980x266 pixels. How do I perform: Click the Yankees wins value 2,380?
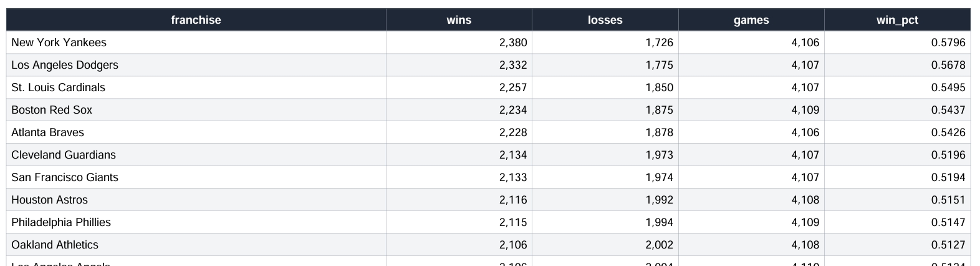tap(513, 42)
